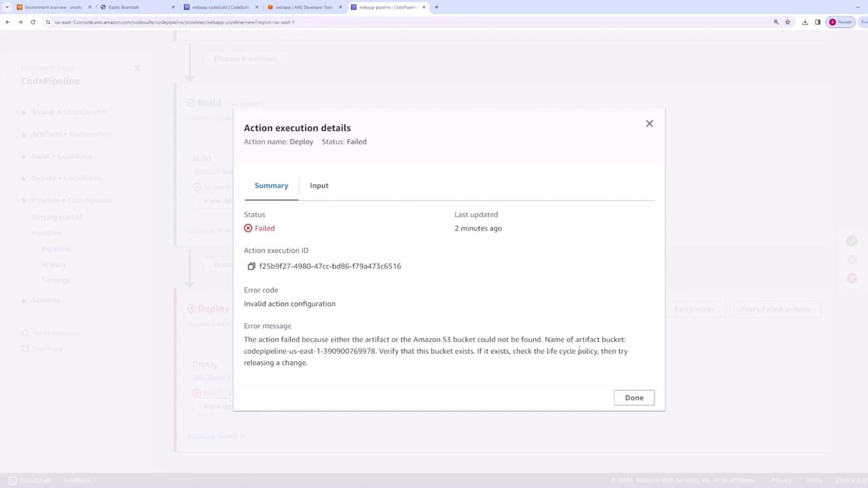This screenshot has width=868, height=488.
Task: Close the Elastic Beanstalk tab
Action: click(x=173, y=7)
